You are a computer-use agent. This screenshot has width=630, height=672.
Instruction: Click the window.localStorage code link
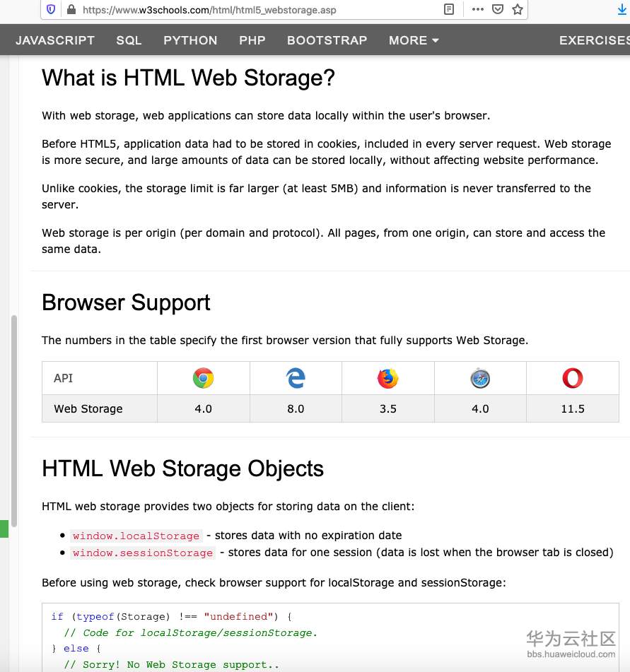click(136, 536)
